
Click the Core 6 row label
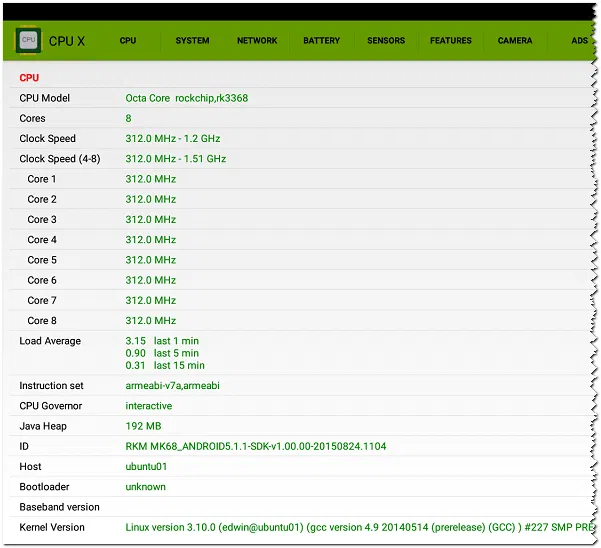[x=42, y=281]
